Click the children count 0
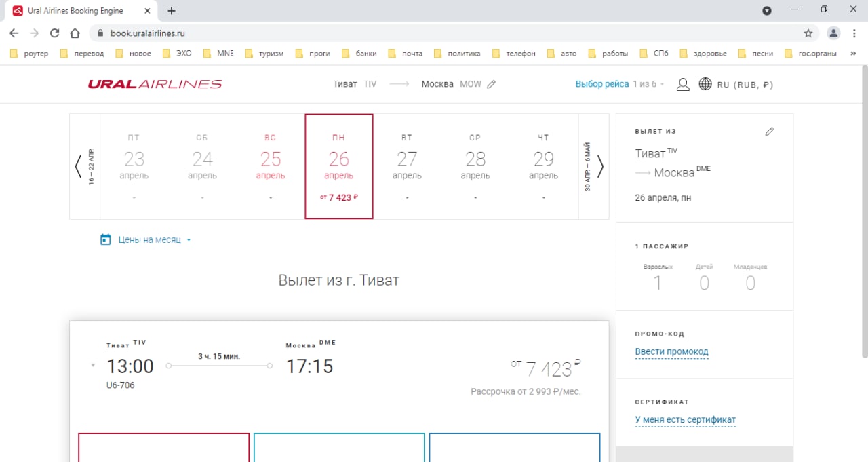Image resolution: width=868 pixels, height=462 pixels. point(704,283)
